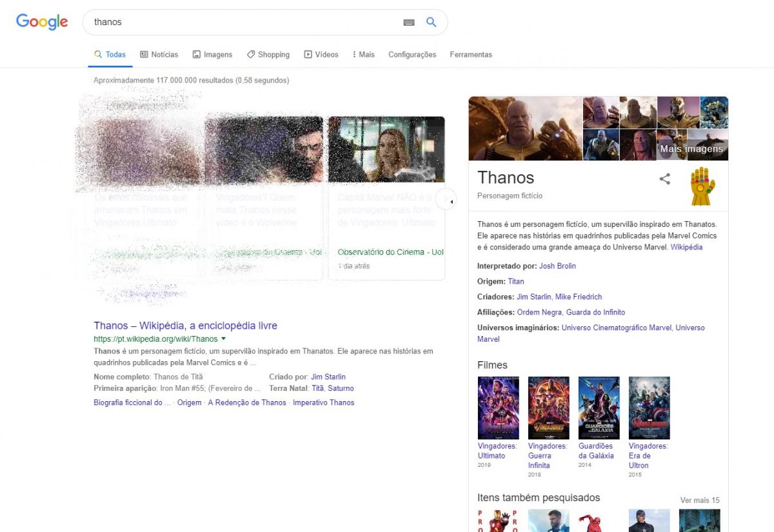Click the Jim Starlin link in Wikipedia result
Viewport: 774px width, 532px height.
click(328, 377)
